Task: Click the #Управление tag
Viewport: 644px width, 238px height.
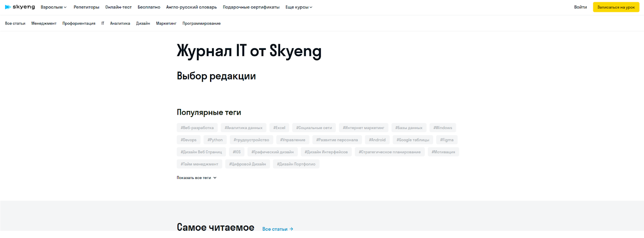Action: 293,140
